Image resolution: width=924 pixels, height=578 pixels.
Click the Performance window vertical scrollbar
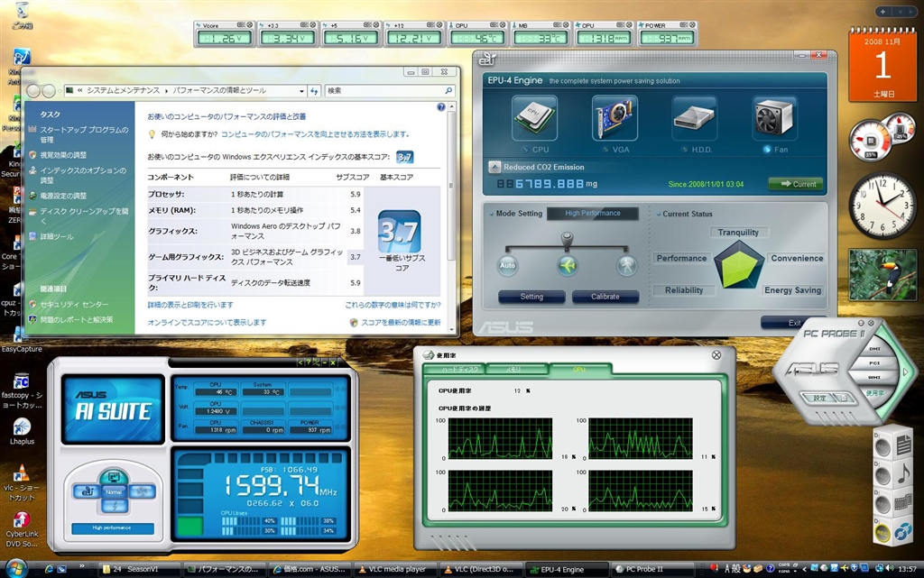click(x=451, y=185)
